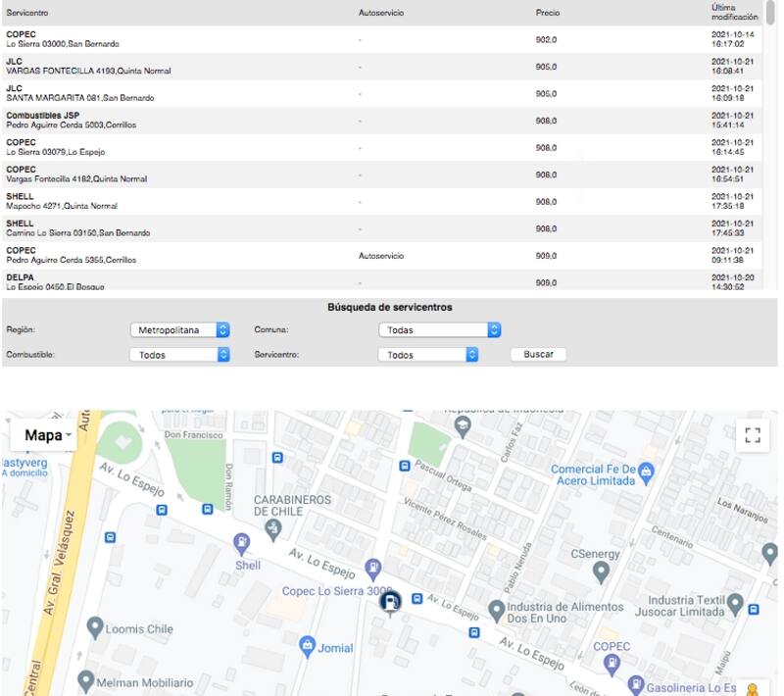Expand the Comuna dropdown set to Todas
Viewport: 784px width, 696px height.
click(439, 330)
